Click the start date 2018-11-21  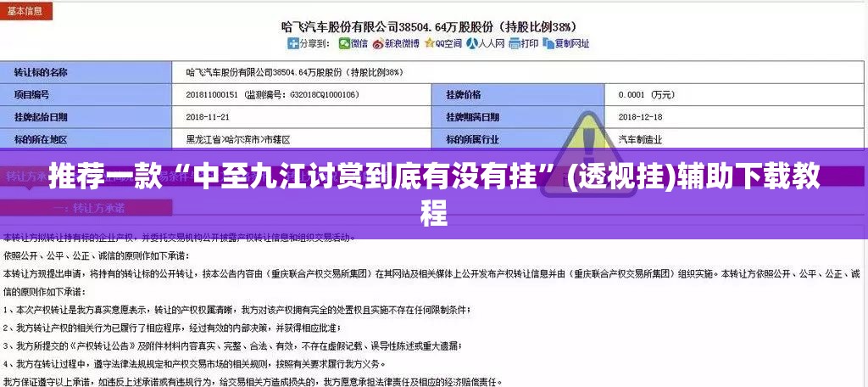click(x=208, y=117)
